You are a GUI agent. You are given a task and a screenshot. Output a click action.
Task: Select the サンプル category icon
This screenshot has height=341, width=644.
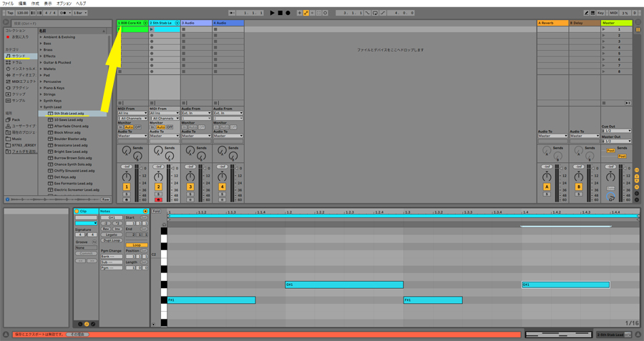click(x=8, y=101)
